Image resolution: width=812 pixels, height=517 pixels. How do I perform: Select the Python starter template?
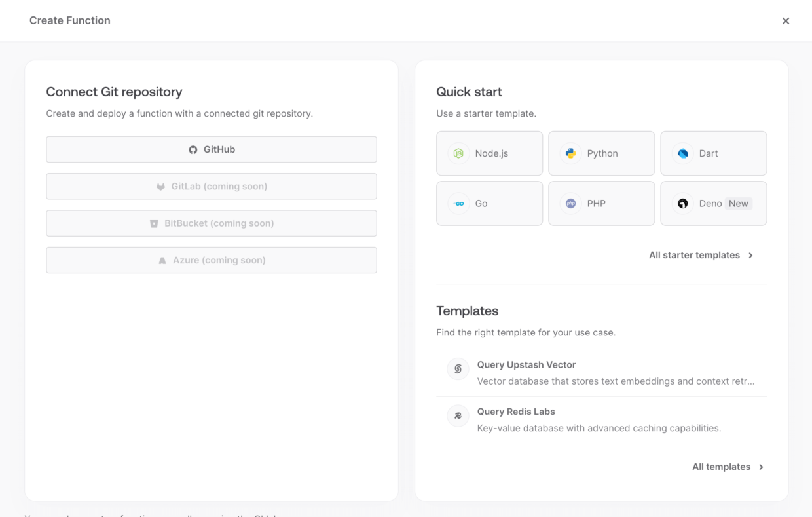(x=601, y=153)
